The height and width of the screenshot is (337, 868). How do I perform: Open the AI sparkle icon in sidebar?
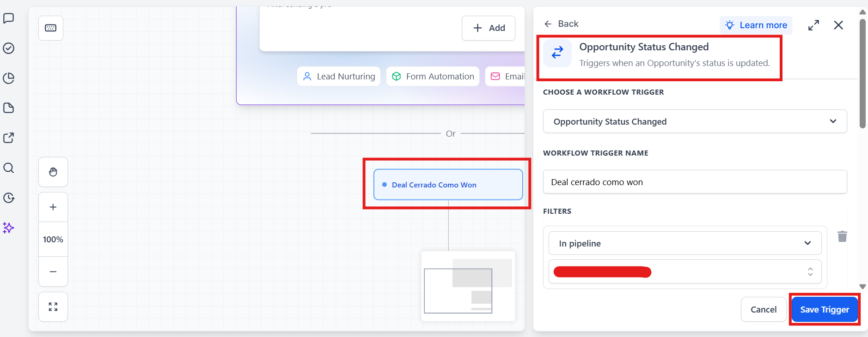[9, 228]
